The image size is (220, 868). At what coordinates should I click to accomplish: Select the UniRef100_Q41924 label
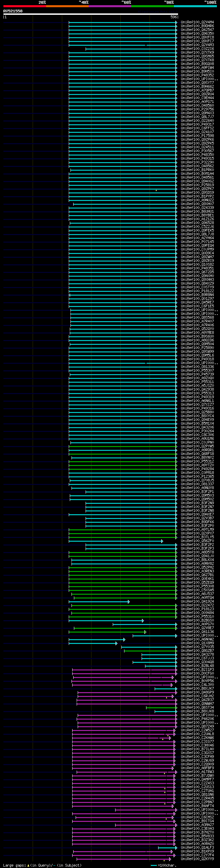197,602
